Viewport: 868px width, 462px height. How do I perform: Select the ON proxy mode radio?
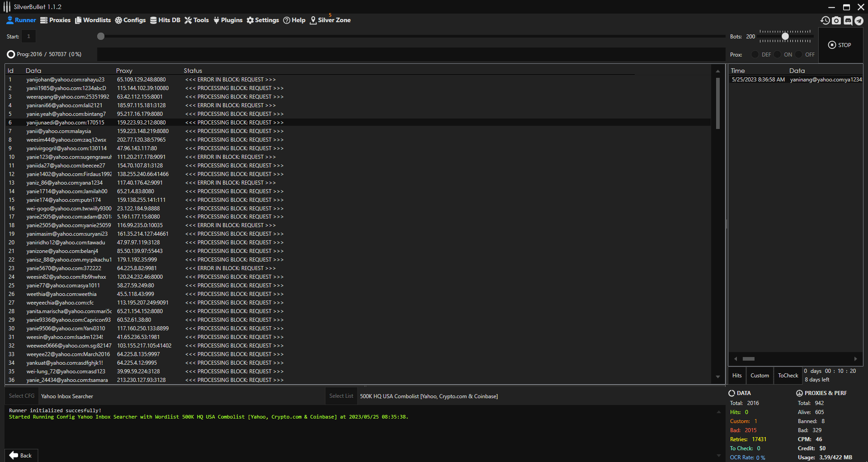(x=777, y=54)
